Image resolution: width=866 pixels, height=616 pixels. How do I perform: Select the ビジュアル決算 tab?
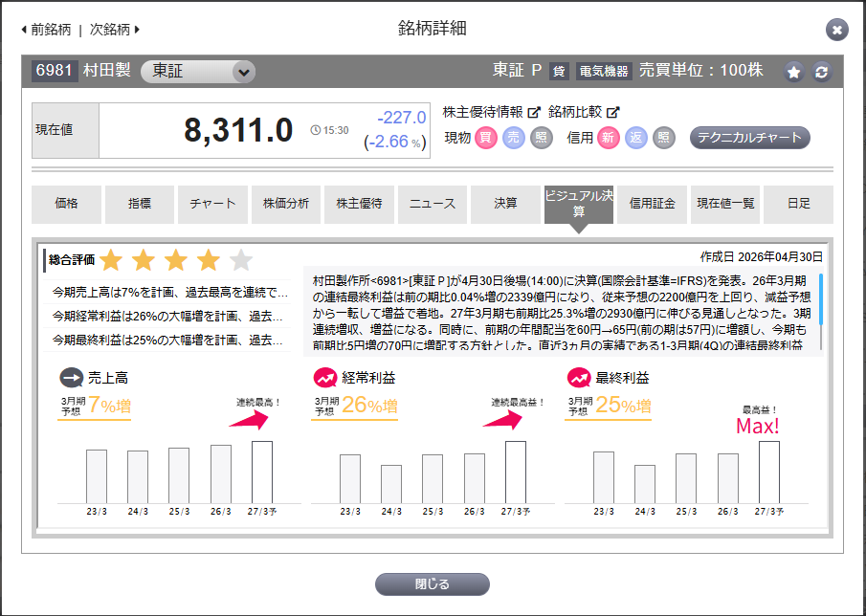(x=579, y=205)
